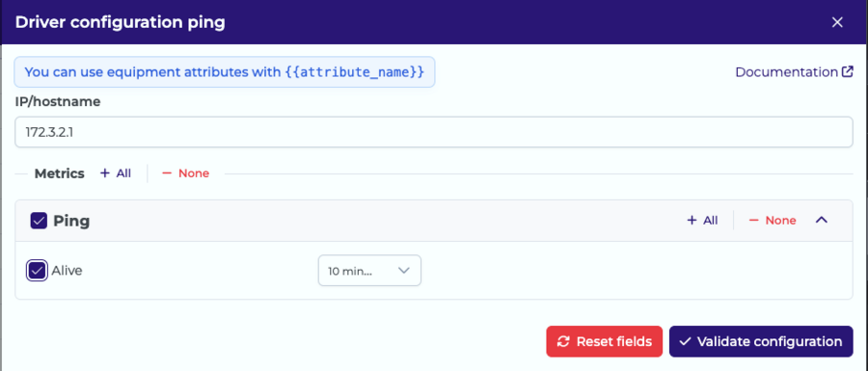Click the Reset fields button
Image resolution: width=868 pixels, height=371 pixels.
604,342
